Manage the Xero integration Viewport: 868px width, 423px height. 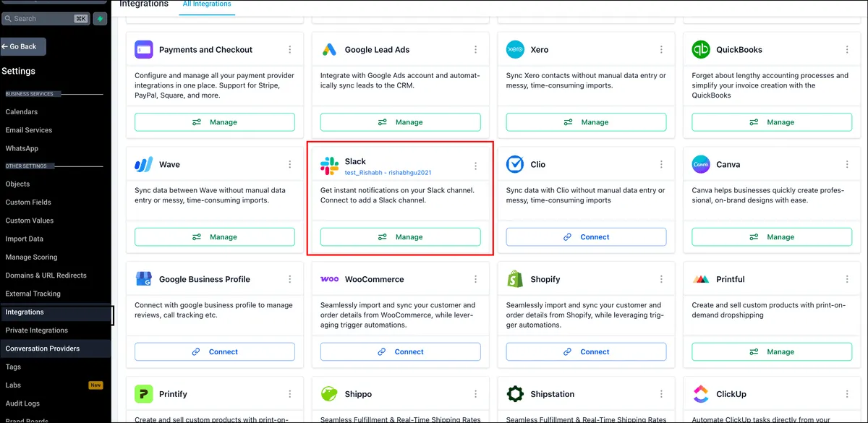coord(586,122)
